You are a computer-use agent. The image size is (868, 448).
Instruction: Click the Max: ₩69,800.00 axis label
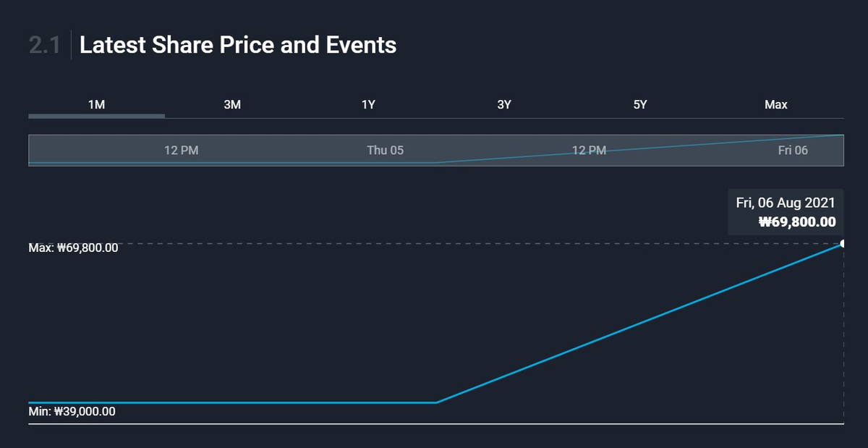tap(73, 248)
